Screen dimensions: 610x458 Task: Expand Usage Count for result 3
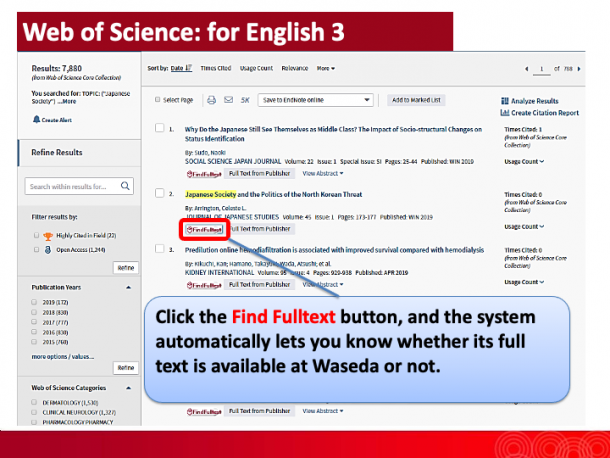pos(524,282)
